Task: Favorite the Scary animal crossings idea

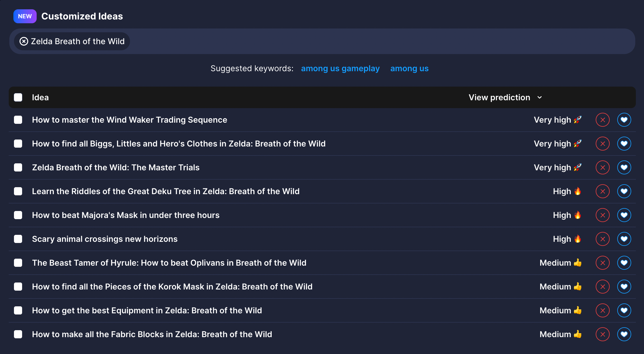Action: click(x=624, y=239)
